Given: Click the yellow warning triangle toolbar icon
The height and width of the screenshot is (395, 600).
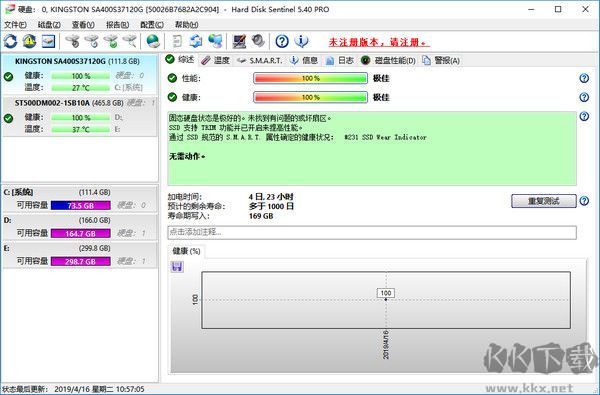Looking at the screenshot, I should coord(29,41).
